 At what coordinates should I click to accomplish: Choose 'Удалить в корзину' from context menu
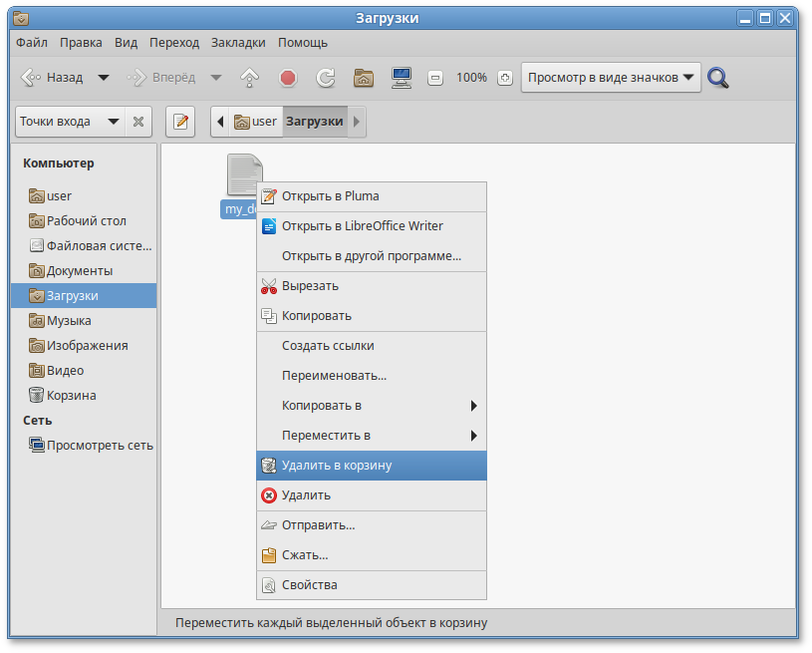coord(371,466)
